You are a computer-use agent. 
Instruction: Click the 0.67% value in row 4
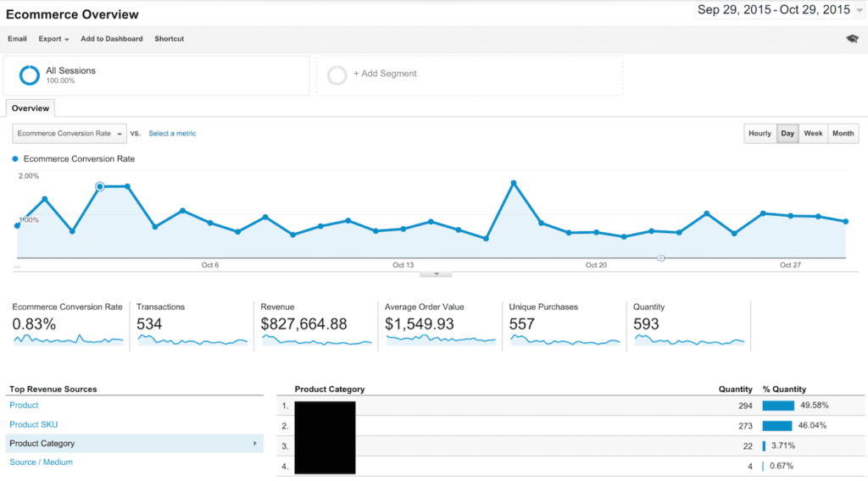pos(781,466)
